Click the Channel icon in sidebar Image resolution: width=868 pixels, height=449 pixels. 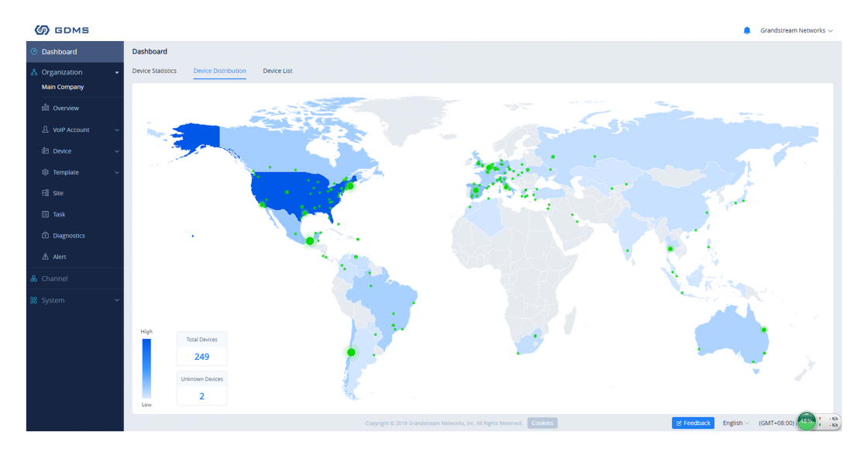(x=33, y=278)
